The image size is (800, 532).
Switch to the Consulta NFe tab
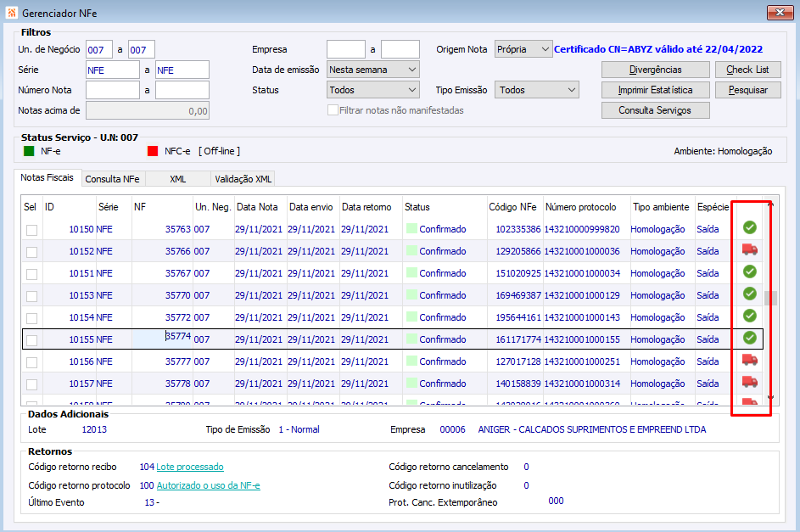pyautogui.click(x=113, y=179)
